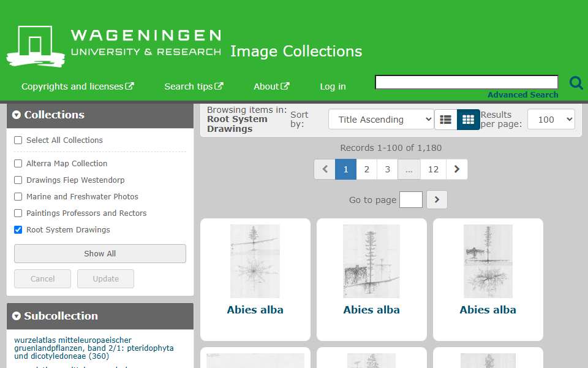This screenshot has height=368, width=588.
Task: Switch to list view icon
Action: (x=445, y=120)
